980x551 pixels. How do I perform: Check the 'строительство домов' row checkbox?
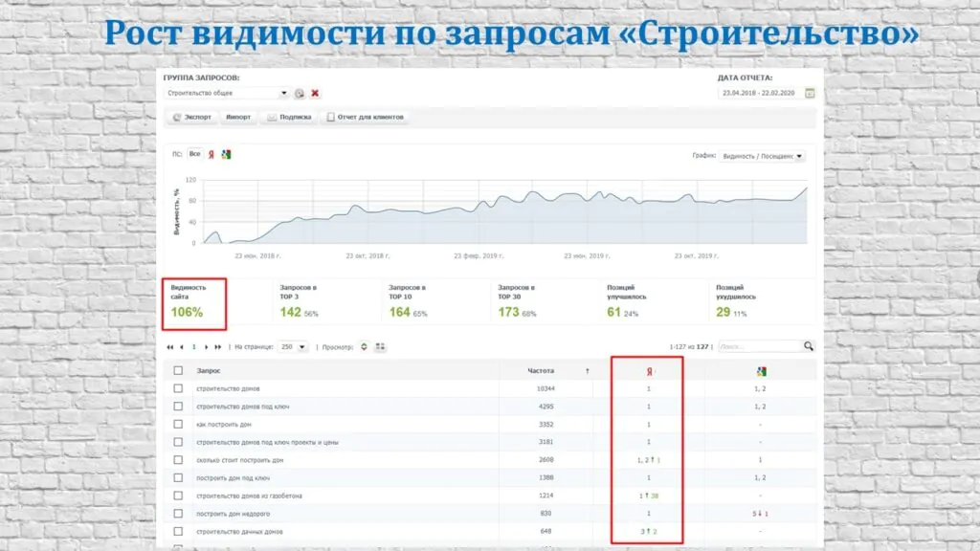[178, 388]
